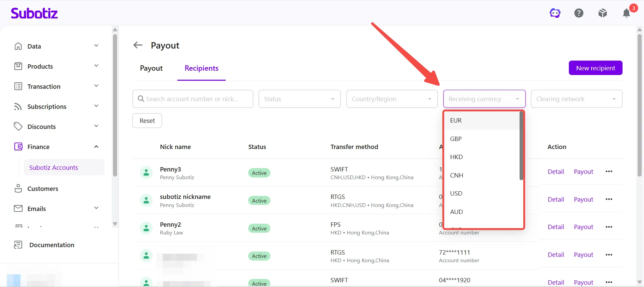Click the Subscriptions feed icon in sidebar

coord(18,106)
